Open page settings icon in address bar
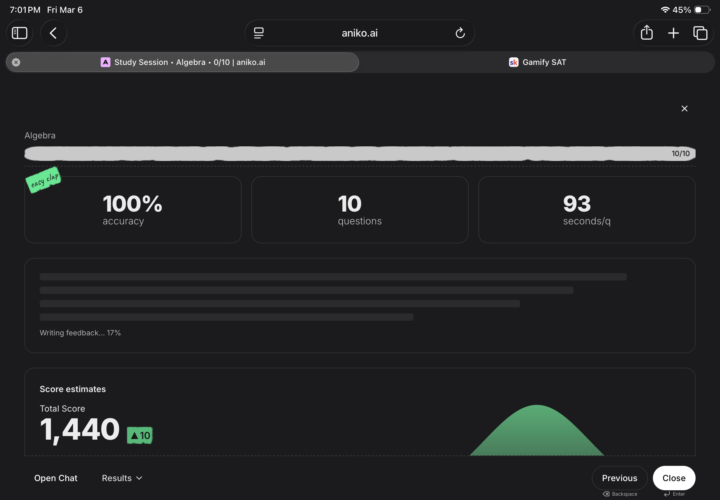Screen dimensions: 720x500 (258, 33)
